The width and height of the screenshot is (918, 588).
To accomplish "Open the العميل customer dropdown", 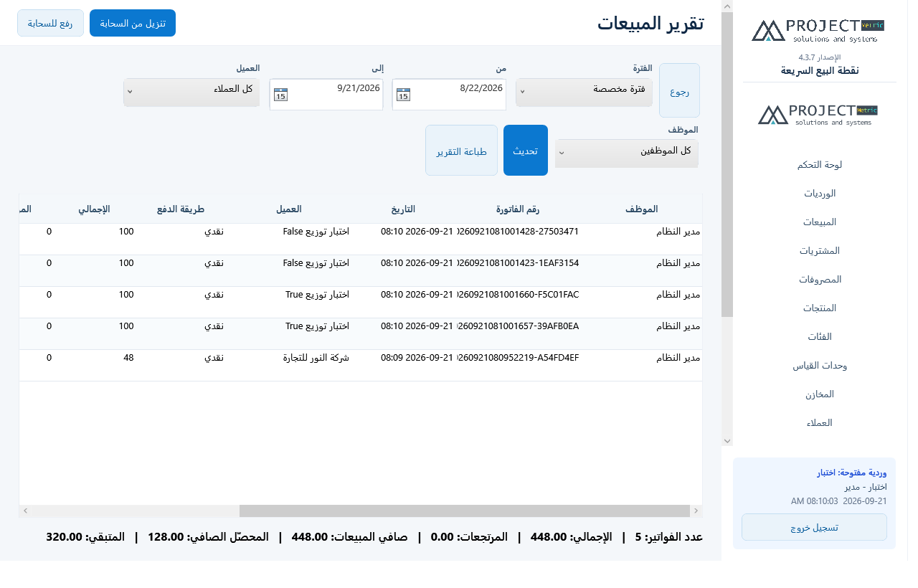I will [191, 93].
